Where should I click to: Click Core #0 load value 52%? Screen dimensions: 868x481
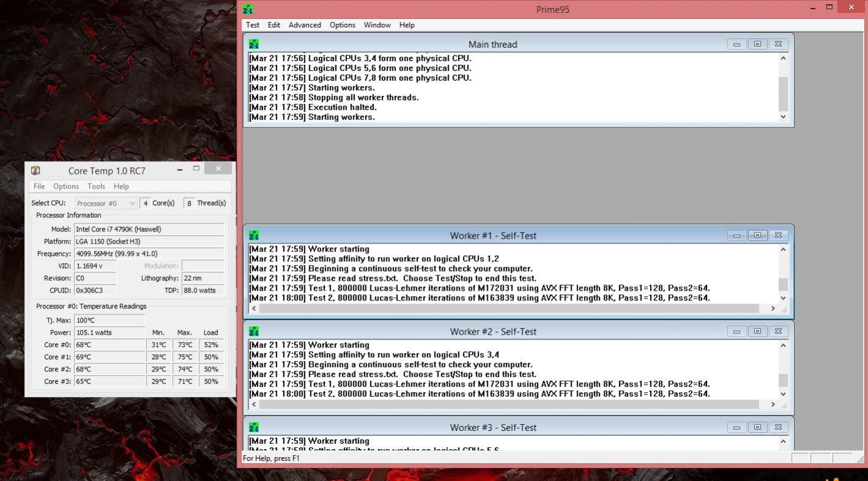[x=211, y=345]
